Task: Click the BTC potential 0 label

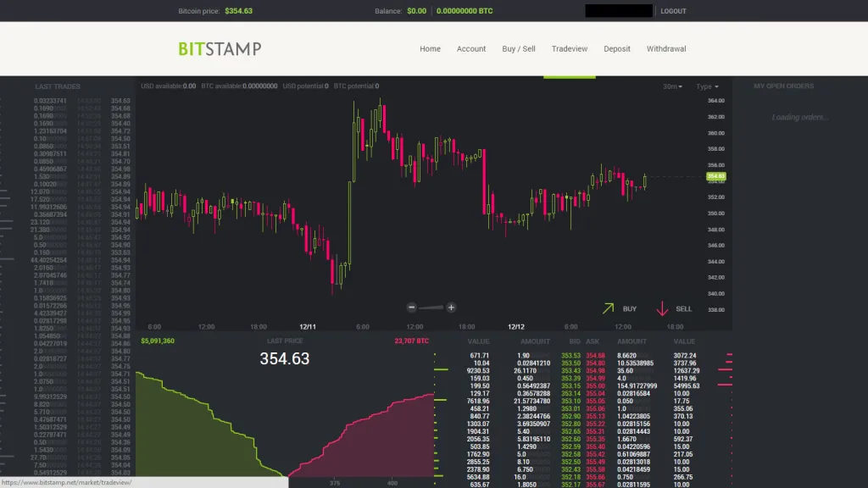Action: coord(357,86)
